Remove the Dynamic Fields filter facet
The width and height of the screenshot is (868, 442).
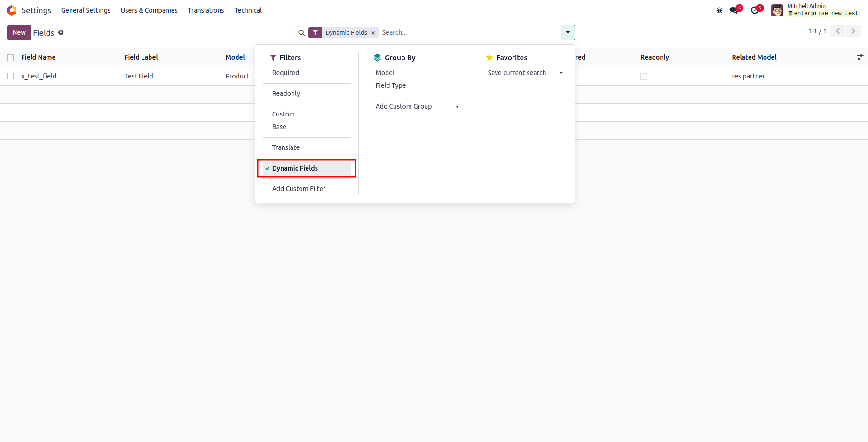point(373,33)
